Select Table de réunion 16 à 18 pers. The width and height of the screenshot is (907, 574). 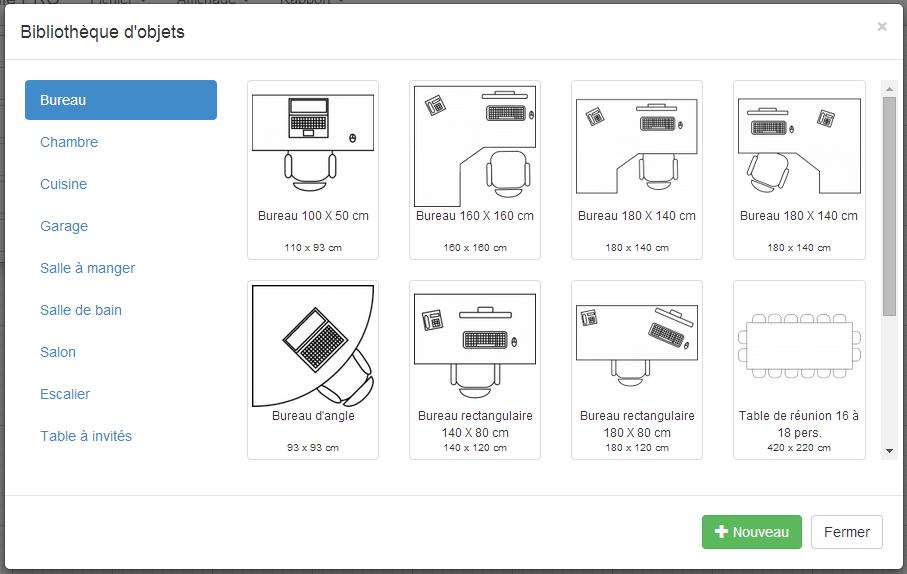point(798,369)
